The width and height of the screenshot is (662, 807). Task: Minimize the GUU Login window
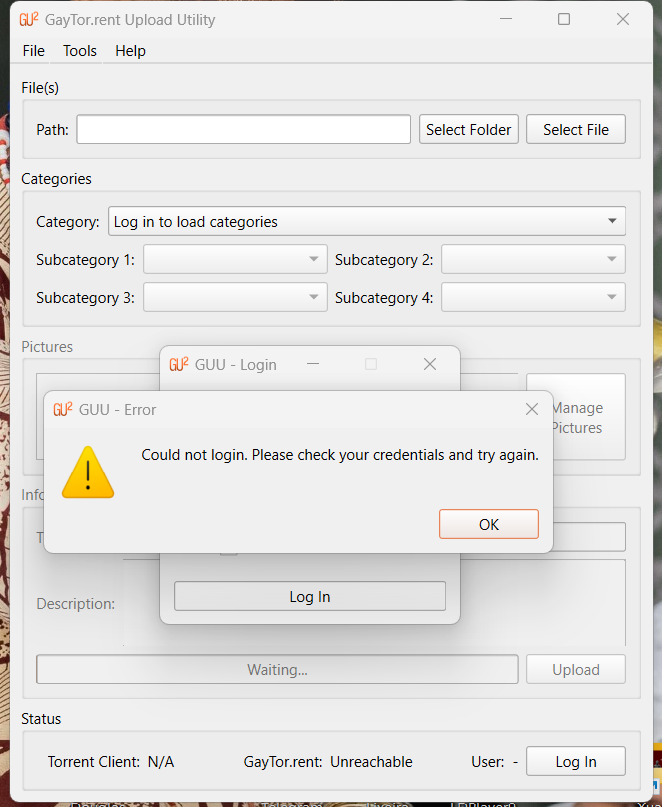313,365
